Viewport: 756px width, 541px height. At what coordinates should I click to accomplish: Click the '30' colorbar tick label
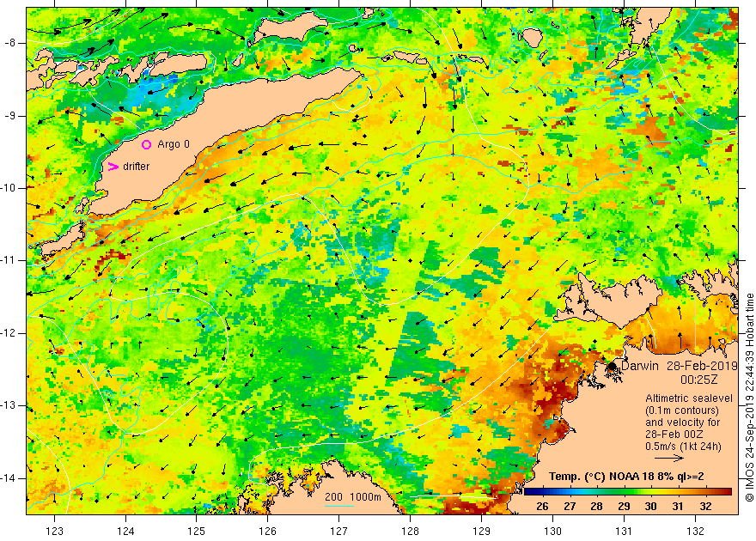[x=651, y=507]
